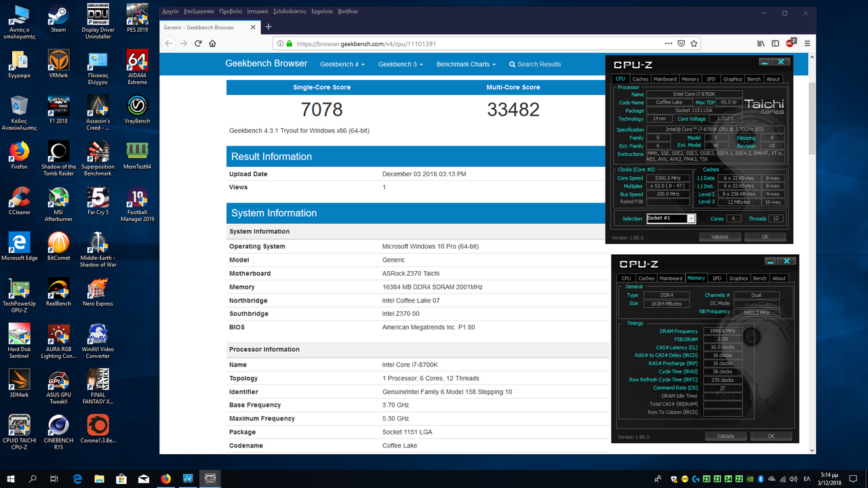Save page to Pocket icon
The image size is (868, 488).
[681, 43]
